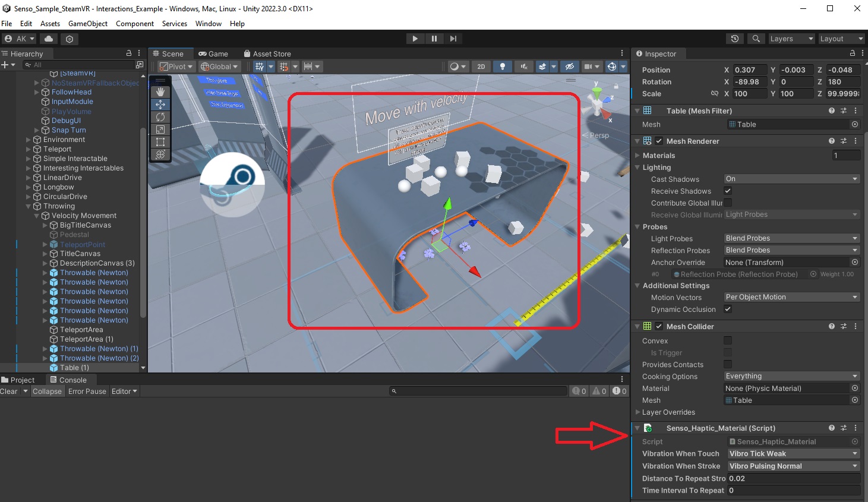This screenshot has height=502, width=868.
Task: Activate the Scale tool
Action: point(159,130)
